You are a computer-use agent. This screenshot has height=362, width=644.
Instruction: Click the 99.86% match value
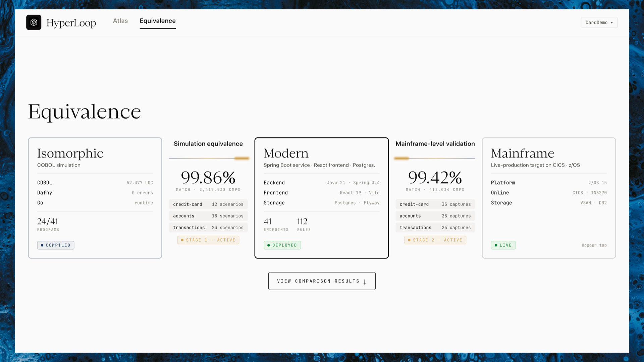pyautogui.click(x=208, y=177)
